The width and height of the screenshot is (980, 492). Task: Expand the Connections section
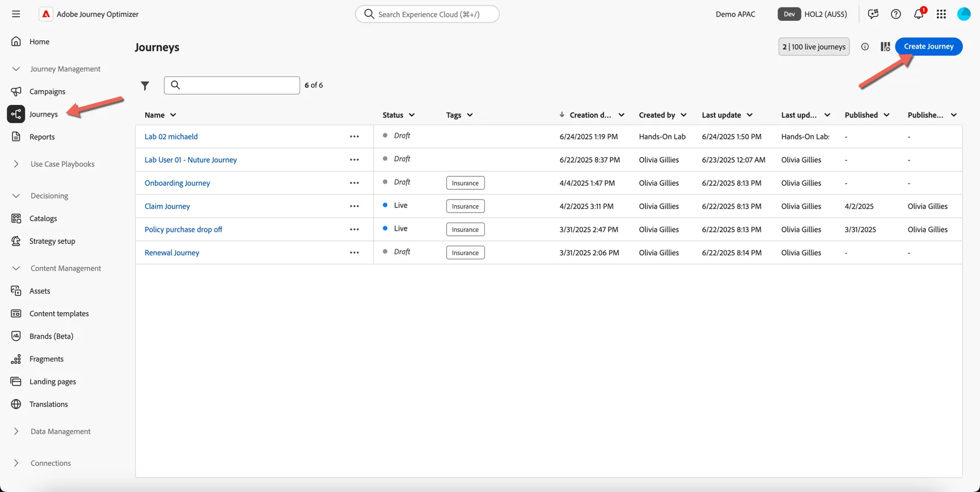(16, 463)
